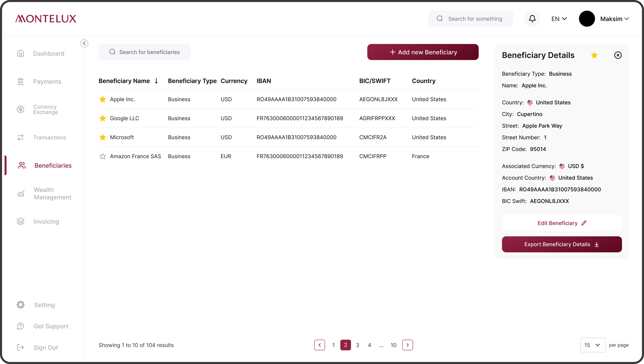
Task: Jump to page 1
Action: pyautogui.click(x=334, y=345)
